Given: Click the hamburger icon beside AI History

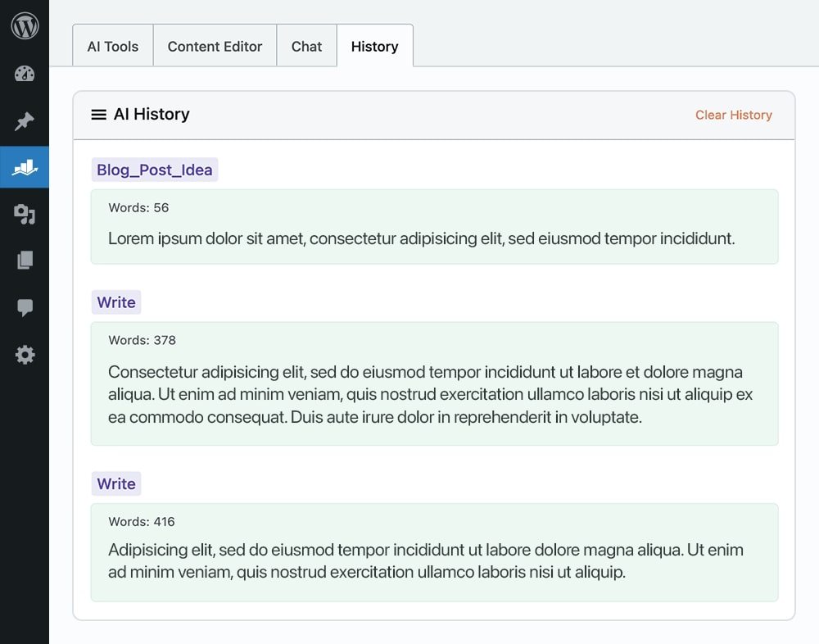Looking at the screenshot, I should (x=97, y=115).
